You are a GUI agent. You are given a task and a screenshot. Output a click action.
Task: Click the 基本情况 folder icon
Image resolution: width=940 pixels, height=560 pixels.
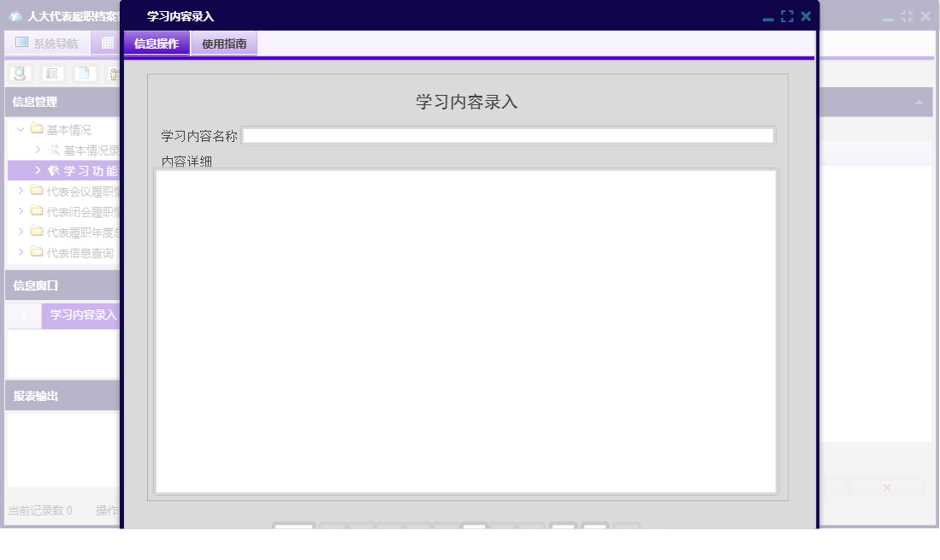[37, 129]
